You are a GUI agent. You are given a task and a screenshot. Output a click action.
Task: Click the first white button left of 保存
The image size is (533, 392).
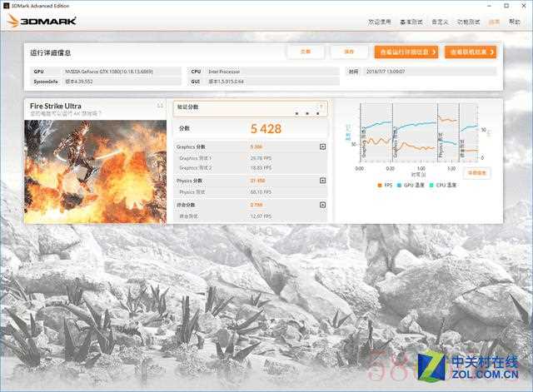pos(306,52)
